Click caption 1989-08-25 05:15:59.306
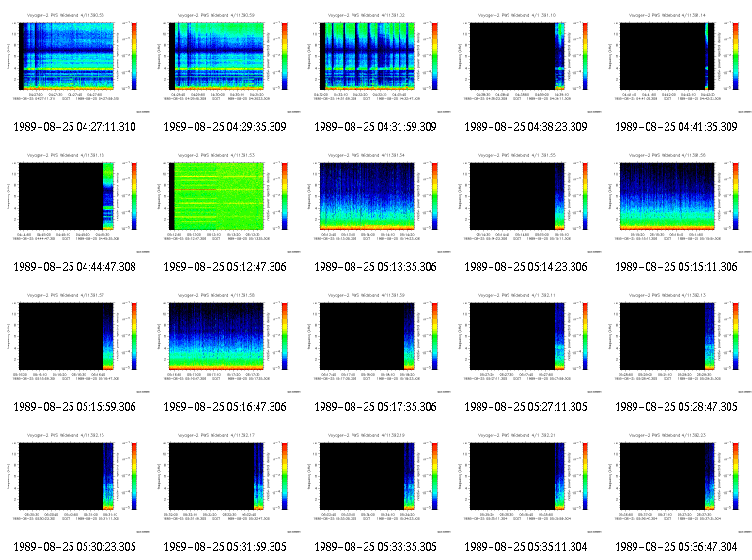The height and width of the screenshot is (560, 752). tap(75, 407)
